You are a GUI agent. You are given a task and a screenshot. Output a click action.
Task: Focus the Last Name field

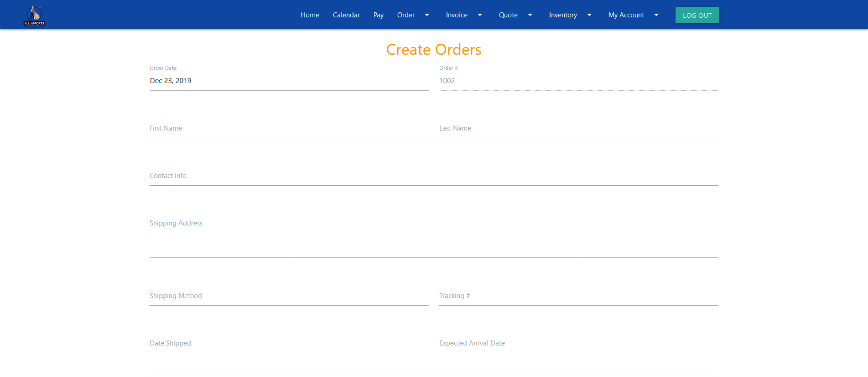(579, 128)
